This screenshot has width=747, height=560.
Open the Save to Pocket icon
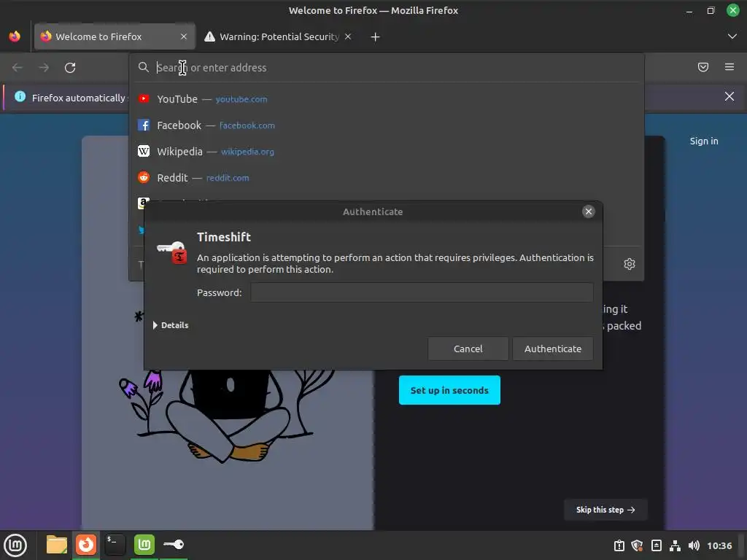point(703,67)
